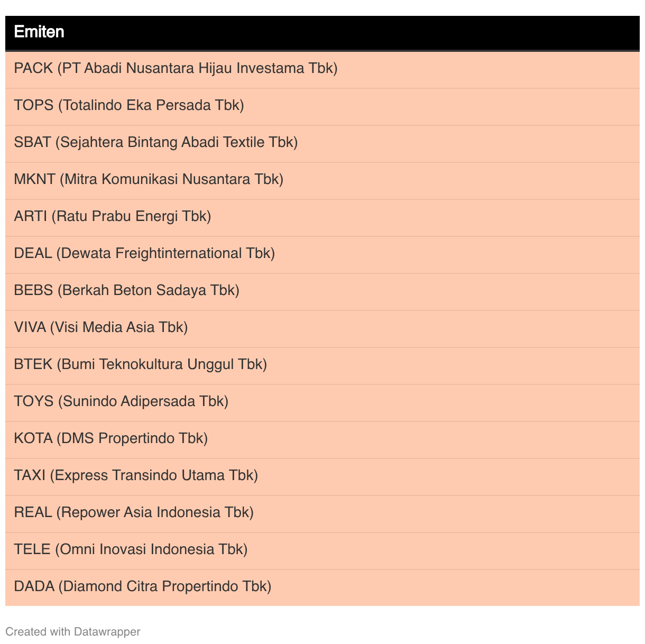Select the BEBS Berkah Beton Sadaya row
The image size is (645, 644).
click(127, 290)
